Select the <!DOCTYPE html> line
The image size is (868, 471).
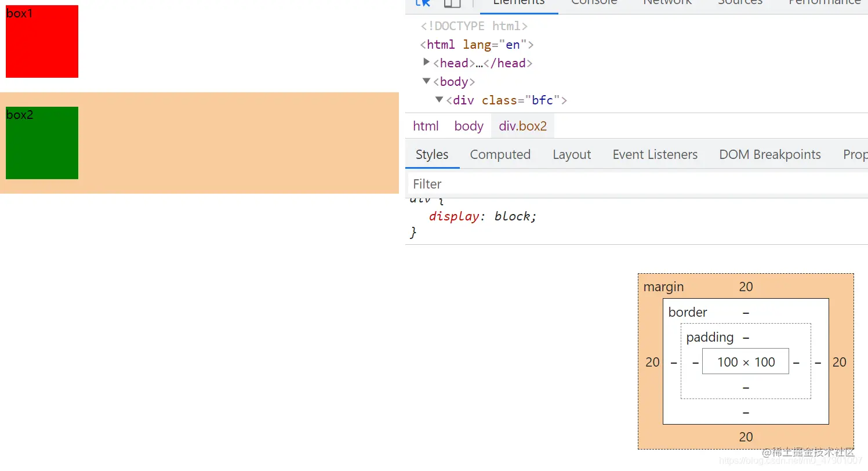pyautogui.click(x=474, y=26)
